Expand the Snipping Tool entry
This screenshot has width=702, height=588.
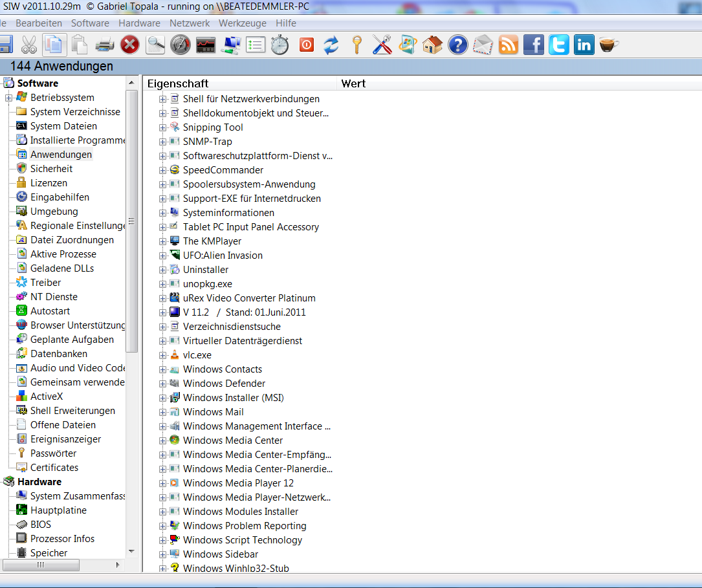[x=162, y=127]
